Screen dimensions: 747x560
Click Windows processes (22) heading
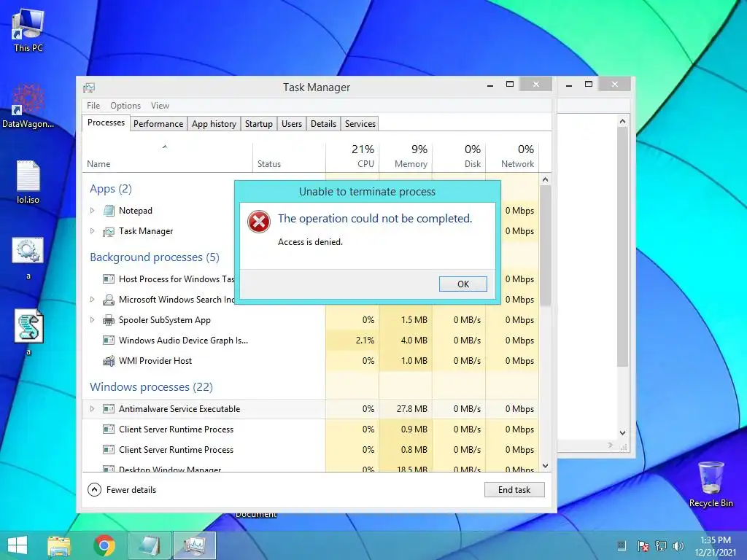point(151,387)
